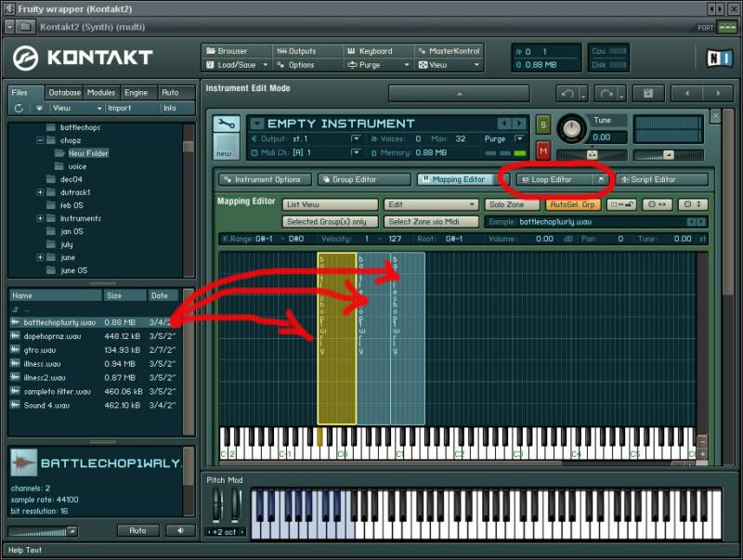
Task: Open the Script Editor tab
Action: pos(661,179)
